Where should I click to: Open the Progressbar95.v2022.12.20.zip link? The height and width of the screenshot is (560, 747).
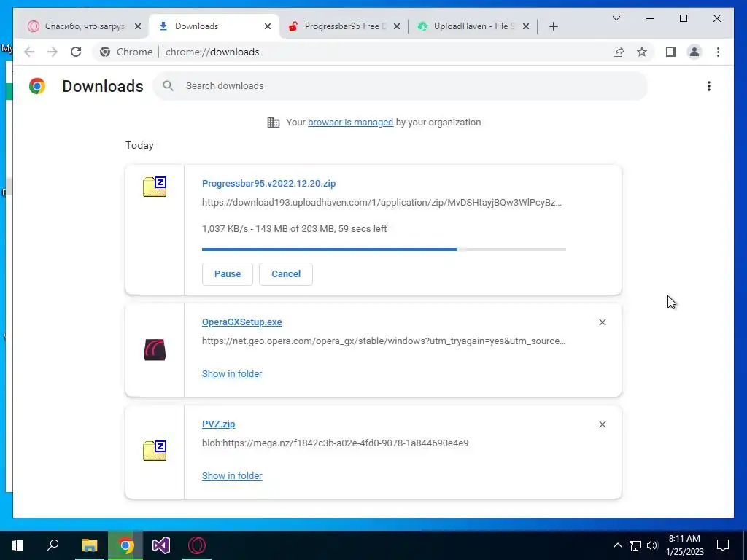click(x=268, y=183)
